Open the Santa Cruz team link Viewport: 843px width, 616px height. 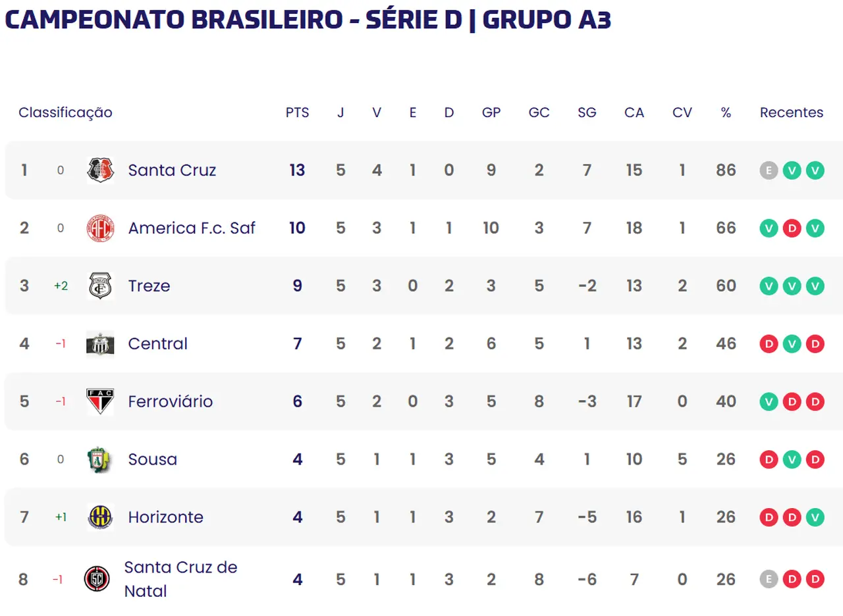pyautogui.click(x=172, y=170)
